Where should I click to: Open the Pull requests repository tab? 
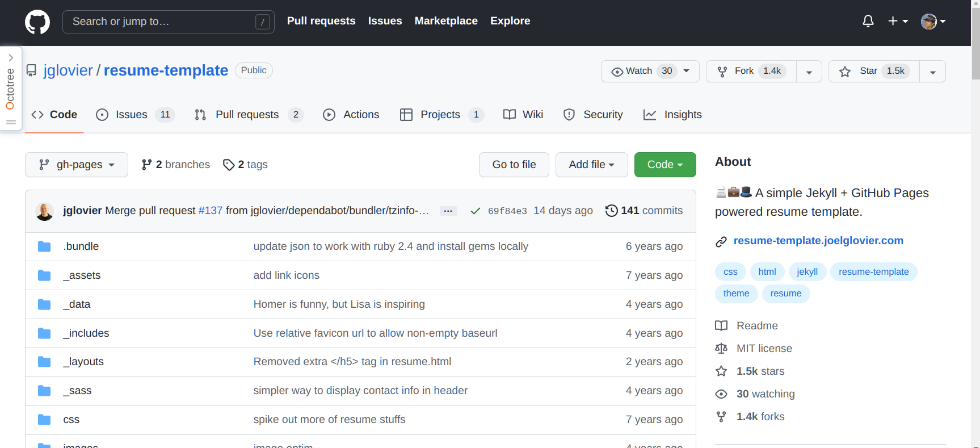click(x=249, y=115)
